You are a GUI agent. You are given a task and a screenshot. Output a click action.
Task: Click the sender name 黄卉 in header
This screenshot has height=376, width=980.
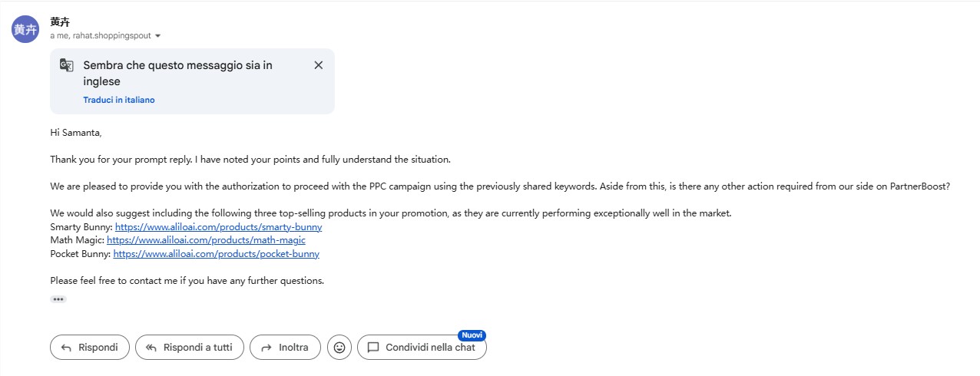pyautogui.click(x=60, y=22)
